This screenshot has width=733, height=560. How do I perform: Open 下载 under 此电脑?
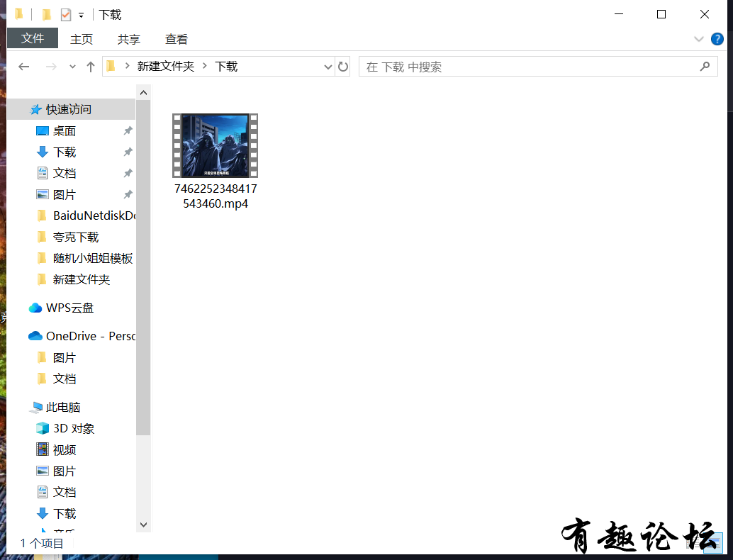(65, 514)
